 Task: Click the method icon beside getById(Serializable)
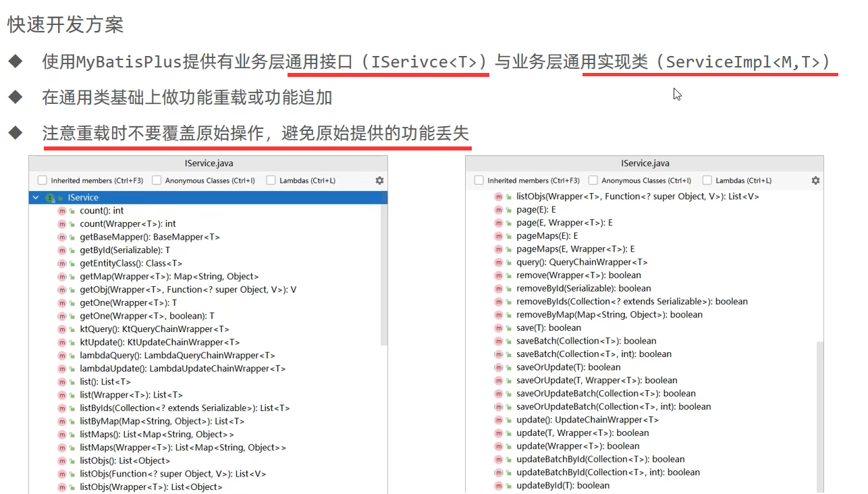point(62,250)
